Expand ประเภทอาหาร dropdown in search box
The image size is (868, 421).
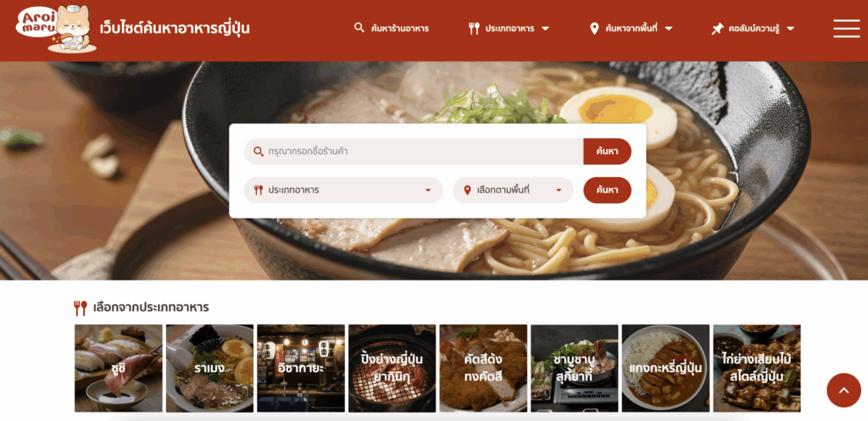(343, 191)
